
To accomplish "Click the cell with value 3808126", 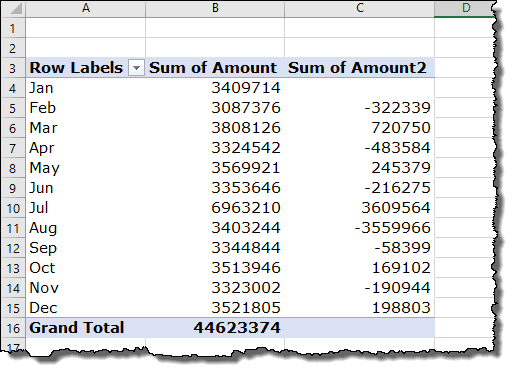I will click(215, 128).
